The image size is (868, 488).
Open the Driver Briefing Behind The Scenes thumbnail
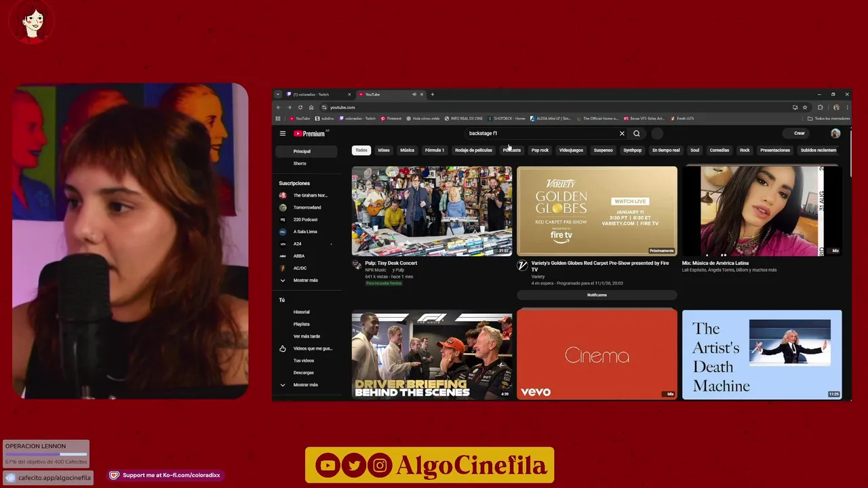[x=432, y=354]
